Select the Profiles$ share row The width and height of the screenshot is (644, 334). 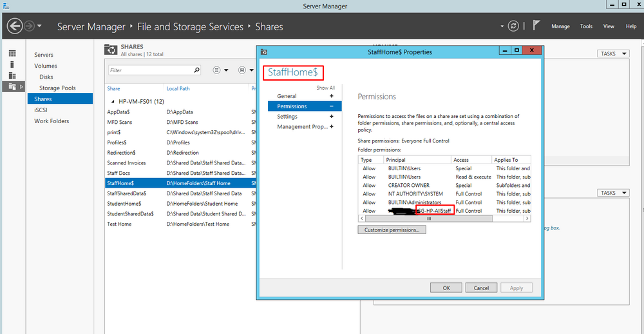(x=181, y=142)
